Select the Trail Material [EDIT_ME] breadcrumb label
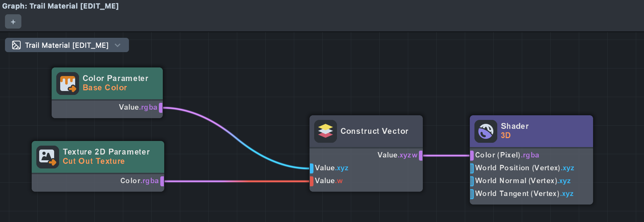This screenshot has height=222, width=644. point(67,45)
